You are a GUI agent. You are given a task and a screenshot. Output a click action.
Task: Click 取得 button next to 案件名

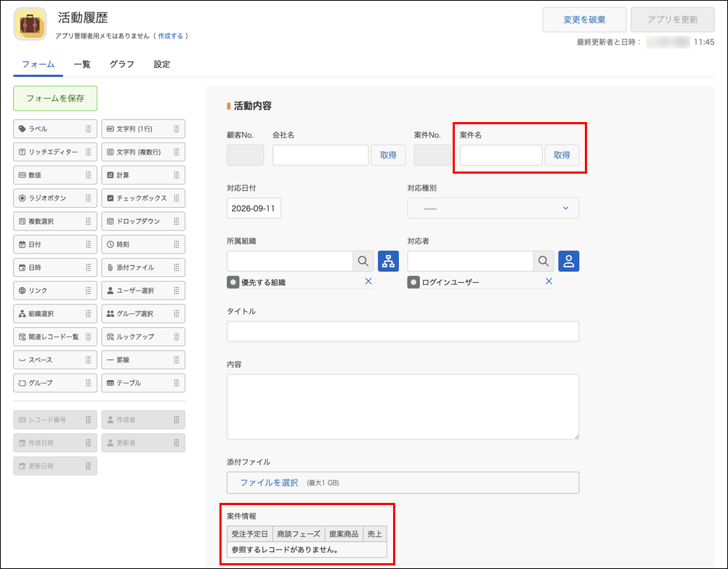tap(562, 155)
